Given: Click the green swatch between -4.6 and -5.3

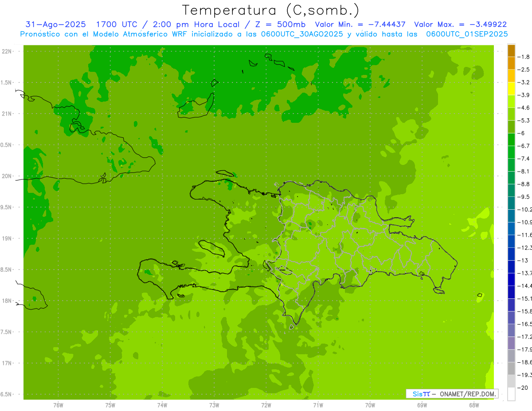Looking at the screenshot, I should (511, 114).
